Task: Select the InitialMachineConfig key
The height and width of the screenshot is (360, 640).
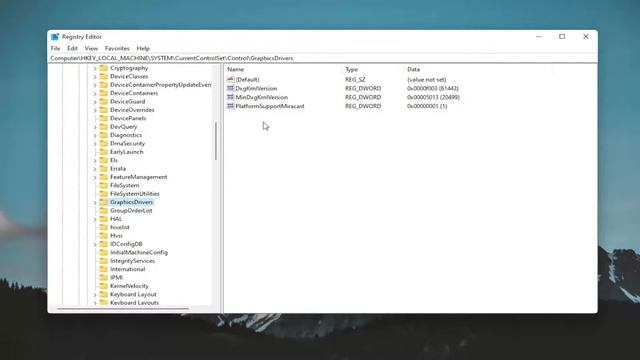Action: pos(139,252)
